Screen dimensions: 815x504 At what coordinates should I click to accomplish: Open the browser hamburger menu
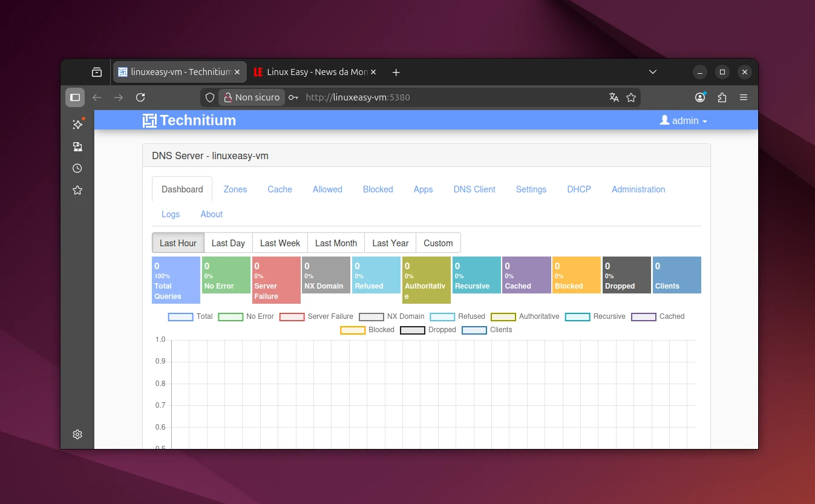point(744,97)
